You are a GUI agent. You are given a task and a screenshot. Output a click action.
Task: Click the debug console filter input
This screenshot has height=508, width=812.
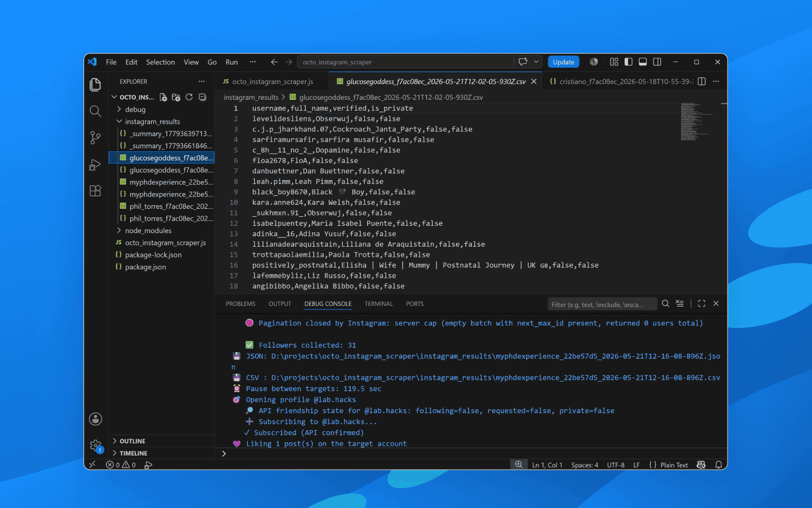602,304
